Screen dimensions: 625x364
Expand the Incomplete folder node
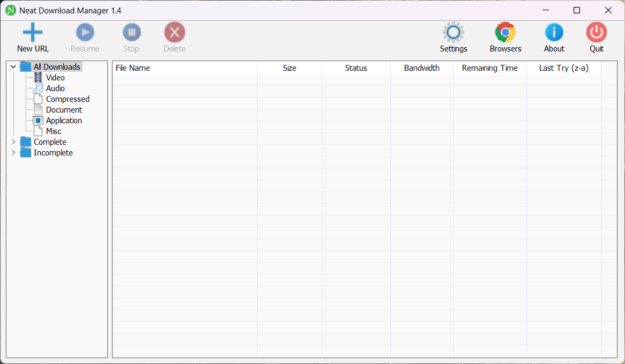coord(13,153)
